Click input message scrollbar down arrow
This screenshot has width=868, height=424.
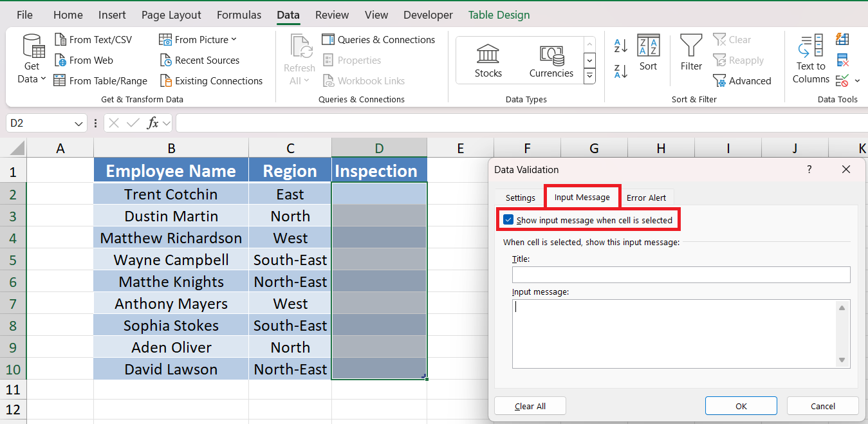coord(842,360)
